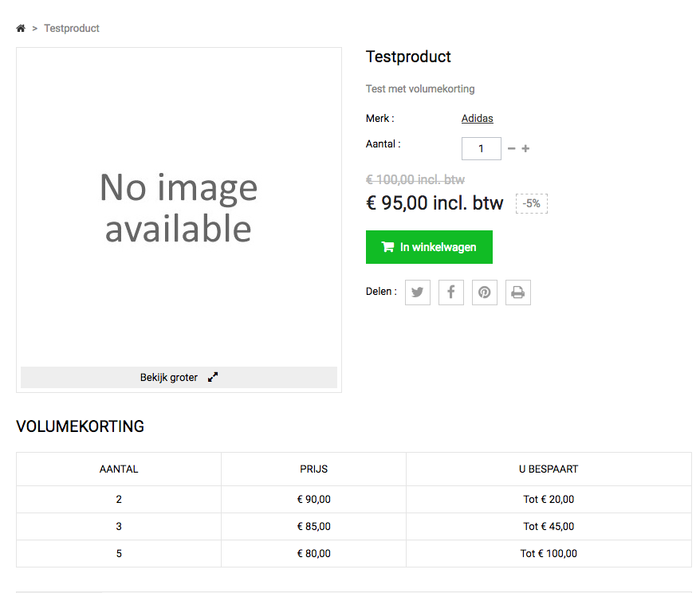Share the product on Facebook
The image size is (700, 593).
(450, 293)
